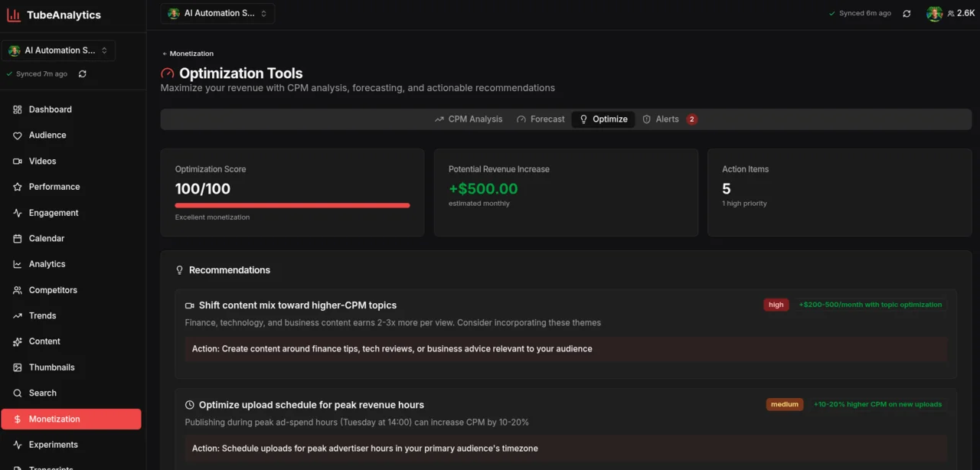Click the TubeAnalytics logo icon top left
The image size is (980, 470).
point(13,15)
